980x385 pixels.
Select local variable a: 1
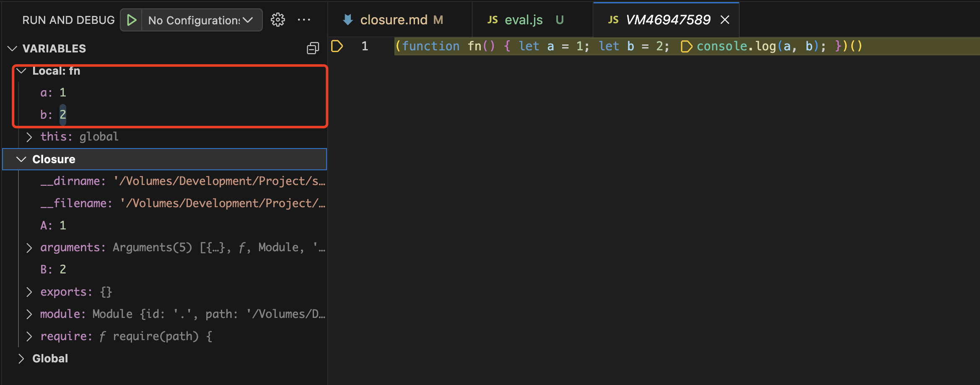(164, 93)
